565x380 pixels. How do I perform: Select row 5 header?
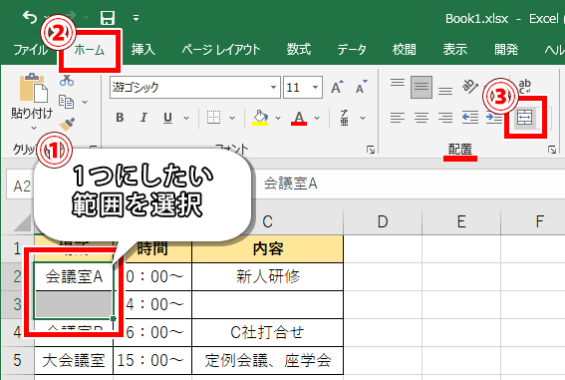17,361
